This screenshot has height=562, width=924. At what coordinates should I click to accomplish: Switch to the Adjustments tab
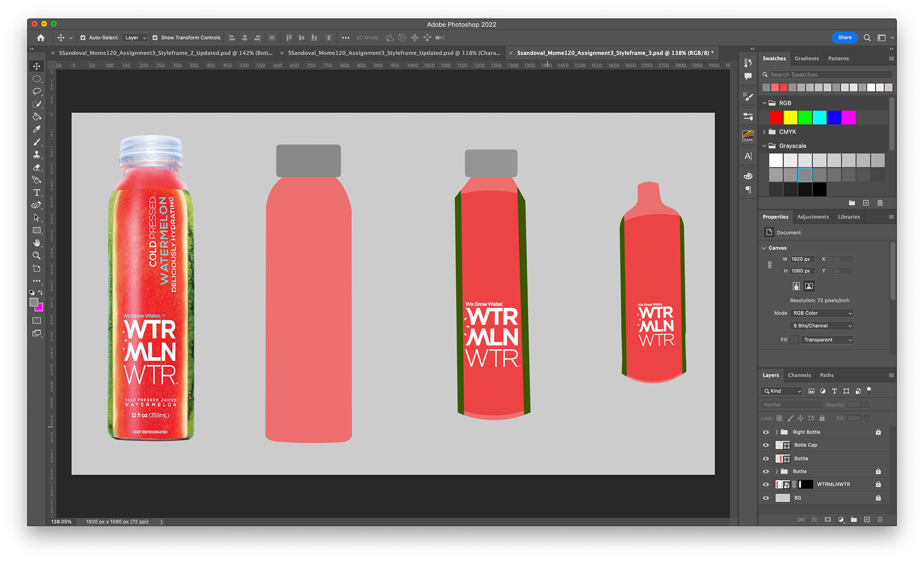(813, 217)
